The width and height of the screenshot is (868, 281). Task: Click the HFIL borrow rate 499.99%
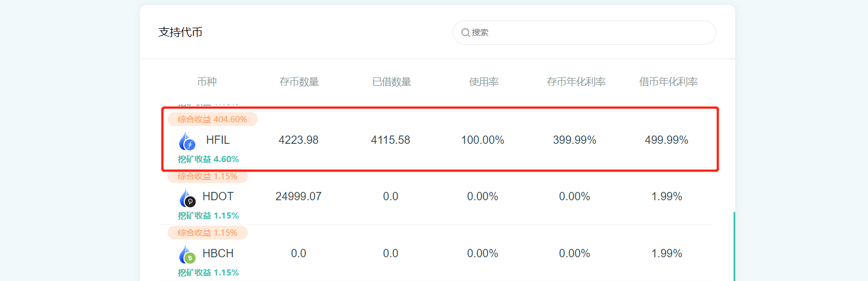[666, 140]
